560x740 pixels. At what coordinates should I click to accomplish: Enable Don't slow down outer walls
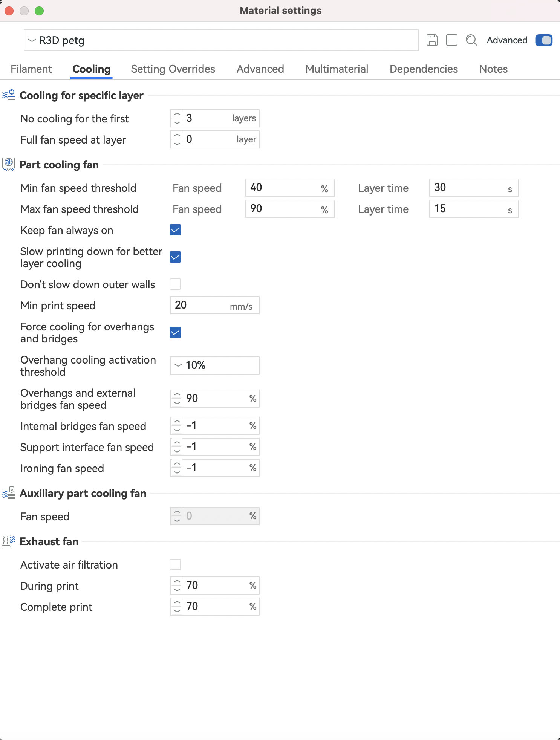(175, 284)
